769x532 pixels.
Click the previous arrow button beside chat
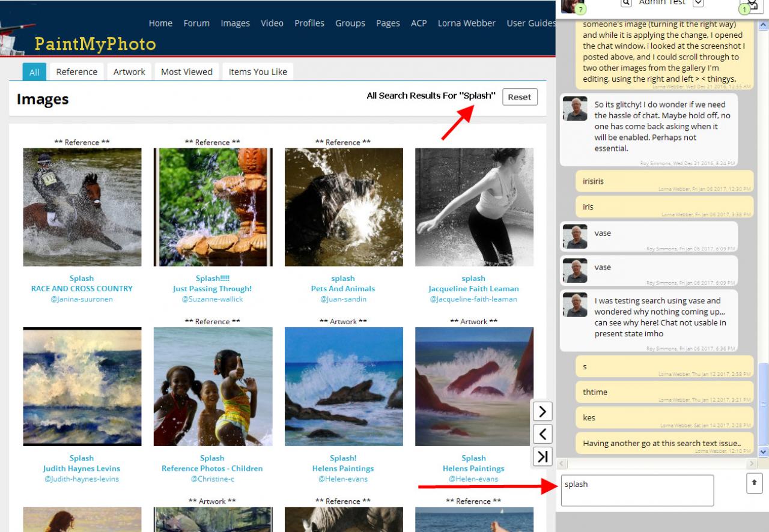tap(543, 434)
